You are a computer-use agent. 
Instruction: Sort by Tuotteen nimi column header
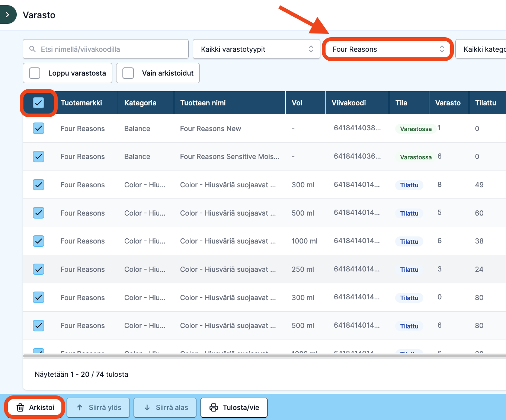[203, 103]
